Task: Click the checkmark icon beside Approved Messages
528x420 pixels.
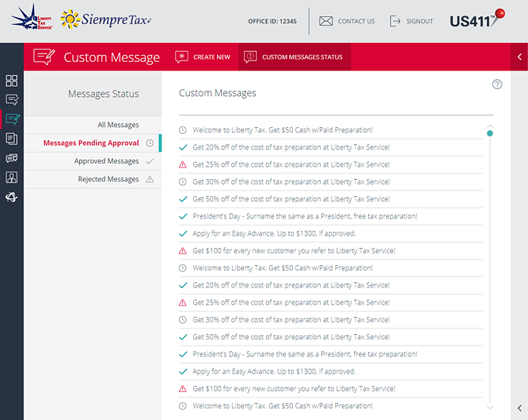Action: (150, 161)
